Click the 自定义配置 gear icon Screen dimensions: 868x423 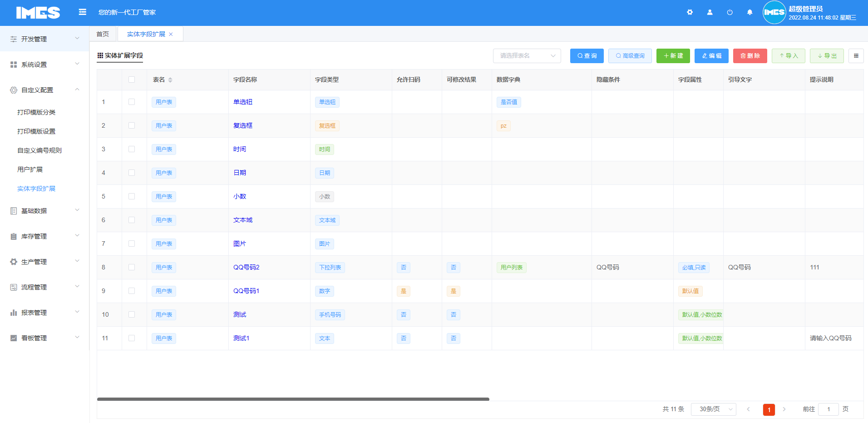tap(14, 90)
